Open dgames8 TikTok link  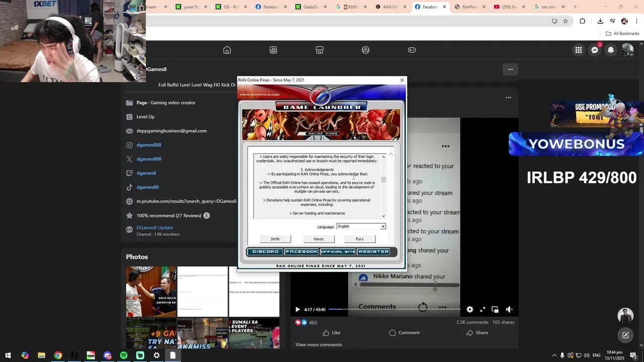pyautogui.click(x=147, y=187)
